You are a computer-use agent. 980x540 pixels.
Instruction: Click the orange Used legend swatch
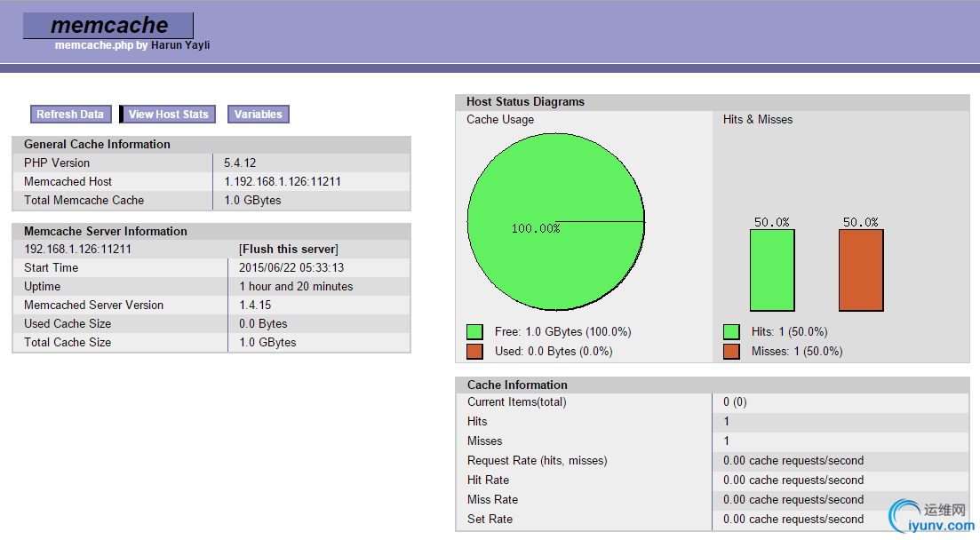pyautogui.click(x=474, y=351)
